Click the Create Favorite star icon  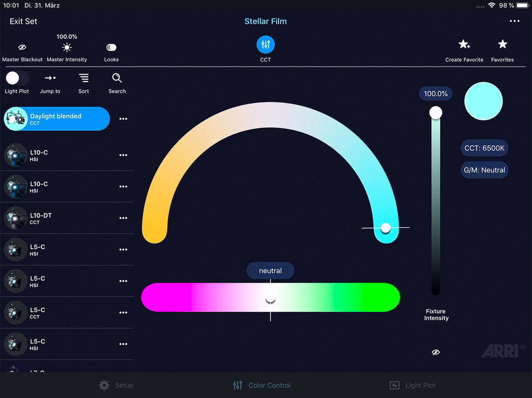pos(464,45)
